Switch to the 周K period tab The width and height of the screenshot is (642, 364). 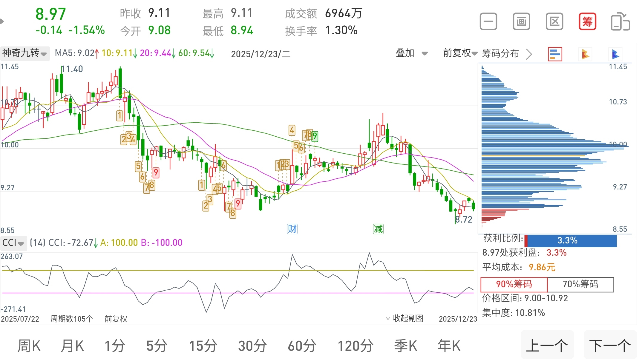pyautogui.click(x=29, y=346)
